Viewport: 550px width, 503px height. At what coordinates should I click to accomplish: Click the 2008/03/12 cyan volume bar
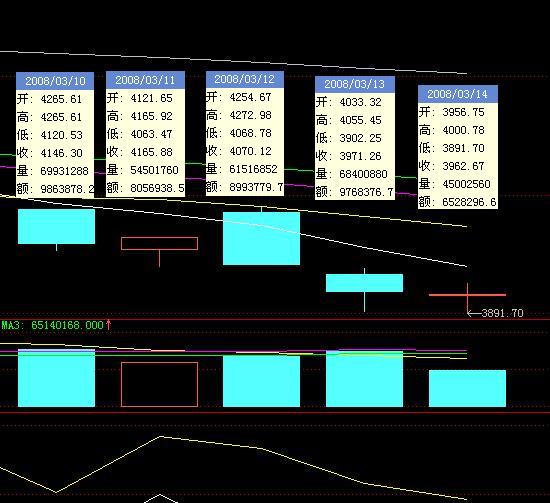(261, 381)
